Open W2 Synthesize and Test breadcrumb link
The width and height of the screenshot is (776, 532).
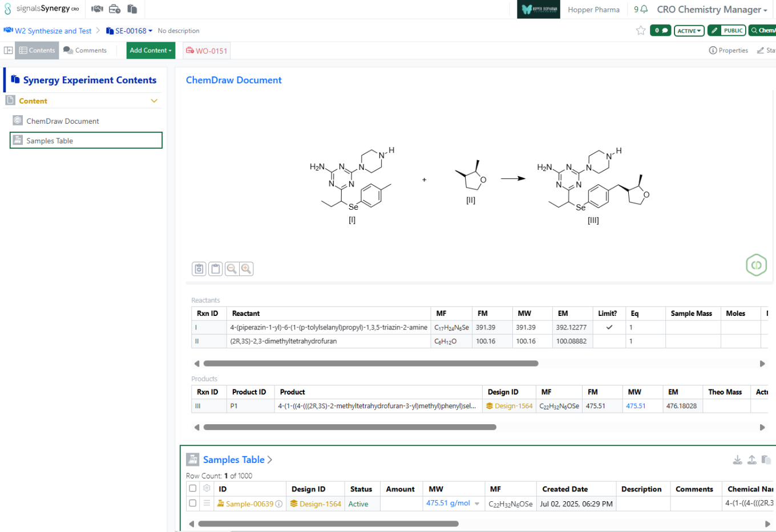tap(53, 31)
